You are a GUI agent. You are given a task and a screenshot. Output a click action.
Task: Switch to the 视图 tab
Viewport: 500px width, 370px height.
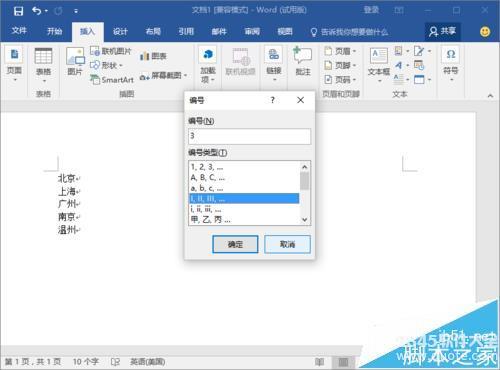[x=285, y=31]
